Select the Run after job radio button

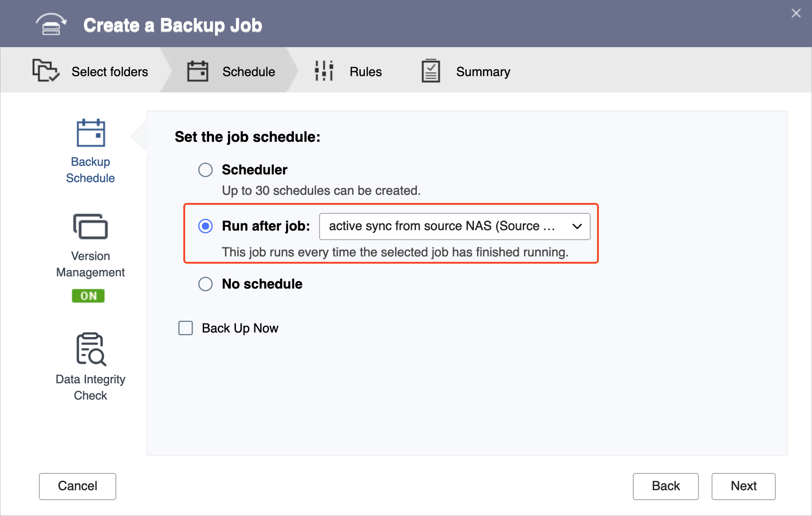click(205, 226)
